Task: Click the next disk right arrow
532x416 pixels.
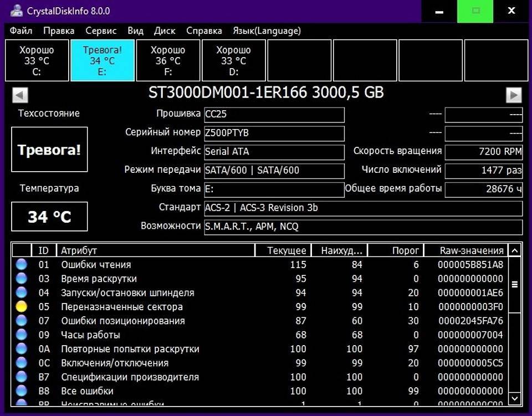Action: [x=514, y=95]
